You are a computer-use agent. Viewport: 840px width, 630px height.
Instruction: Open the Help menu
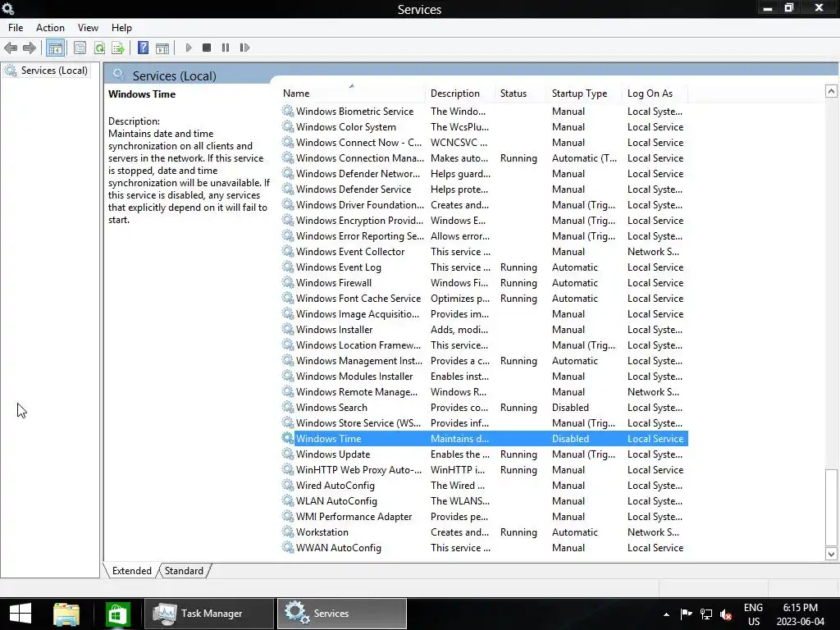pyautogui.click(x=121, y=28)
